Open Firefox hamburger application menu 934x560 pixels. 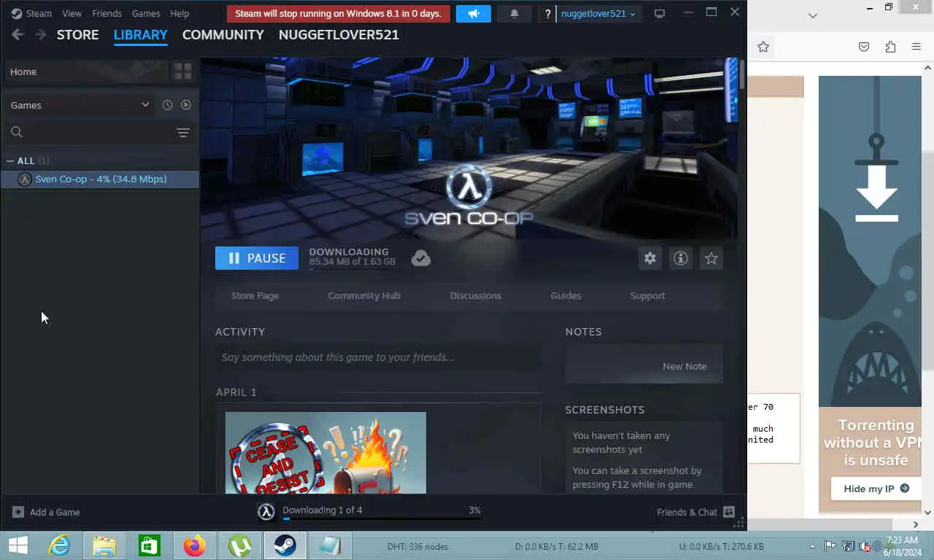pos(916,47)
